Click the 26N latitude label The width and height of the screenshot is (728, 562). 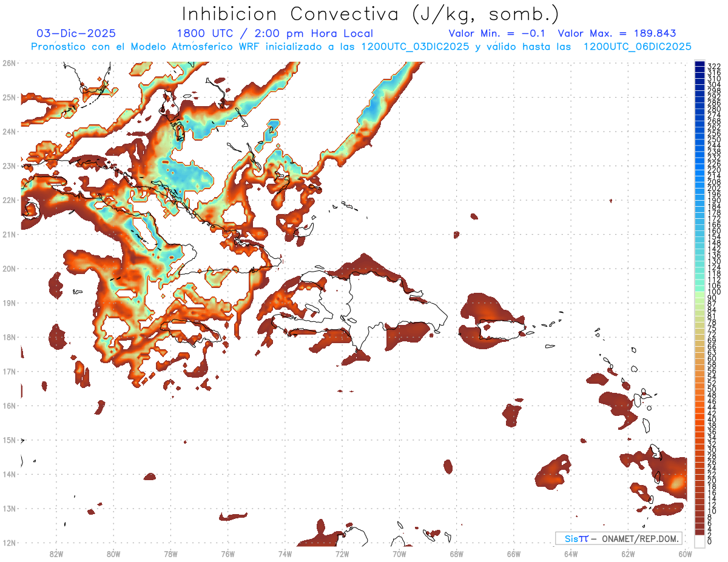click(9, 62)
